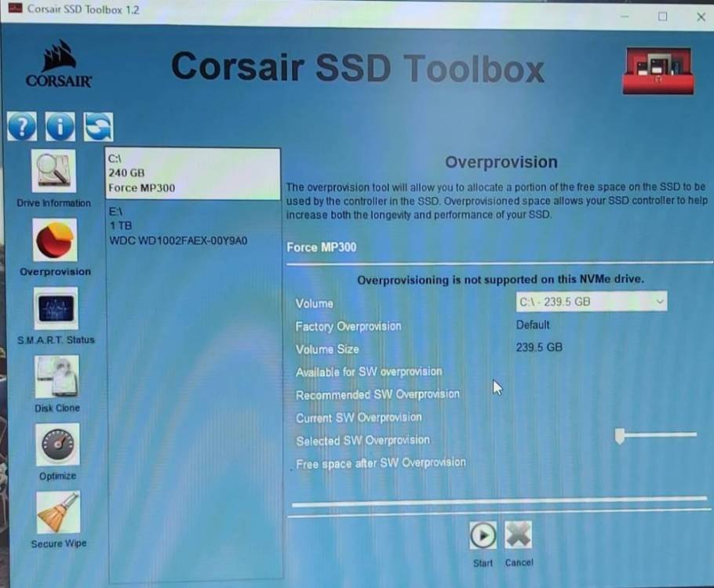Screen dimensions: 714x588
Task: Click the Secure Wipe label
Action: [x=59, y=543]
